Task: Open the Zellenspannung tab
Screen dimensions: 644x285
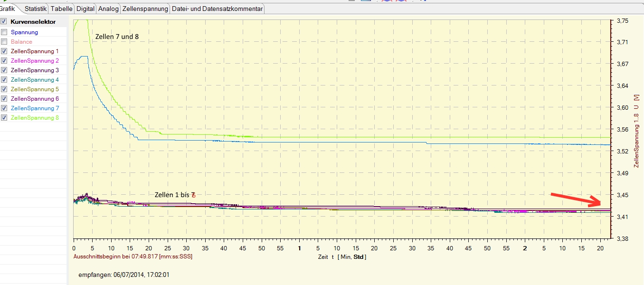Action: [145, 9]
